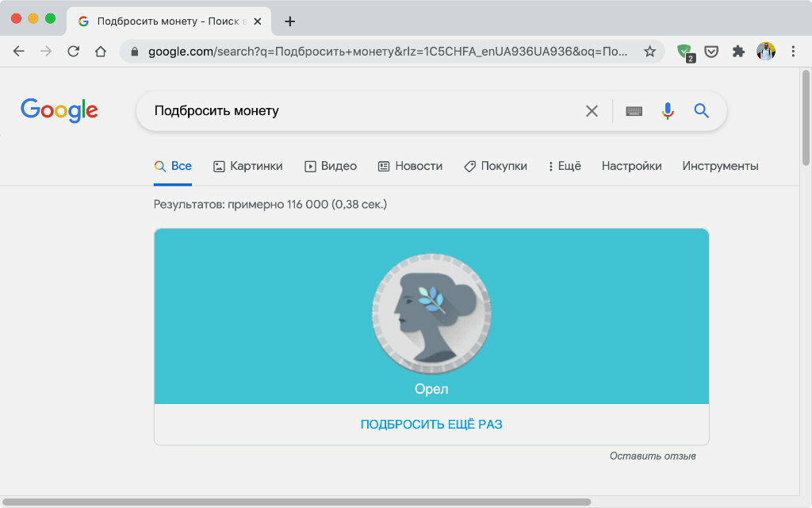Click the address bar URL

(387, 52)
